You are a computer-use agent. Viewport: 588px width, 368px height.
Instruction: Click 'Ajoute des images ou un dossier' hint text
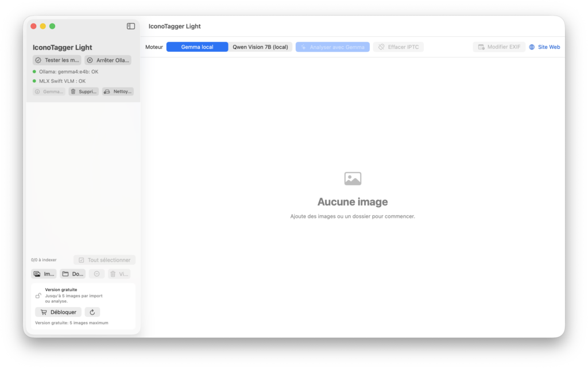(353, 216)
